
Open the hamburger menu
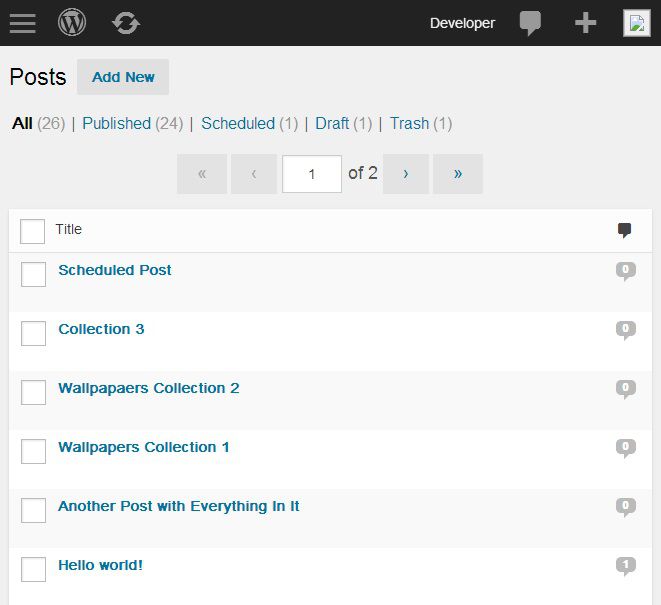coord(22,23)
